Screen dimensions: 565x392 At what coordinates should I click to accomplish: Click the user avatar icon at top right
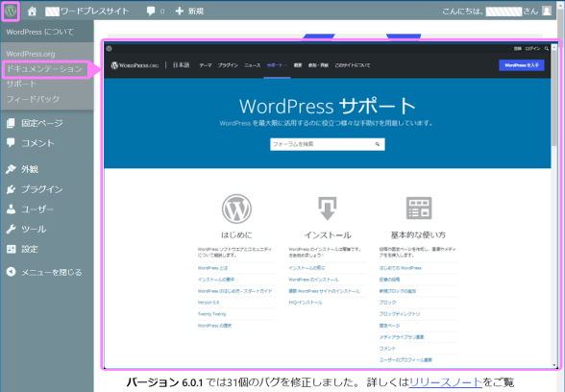coord(547,12)
